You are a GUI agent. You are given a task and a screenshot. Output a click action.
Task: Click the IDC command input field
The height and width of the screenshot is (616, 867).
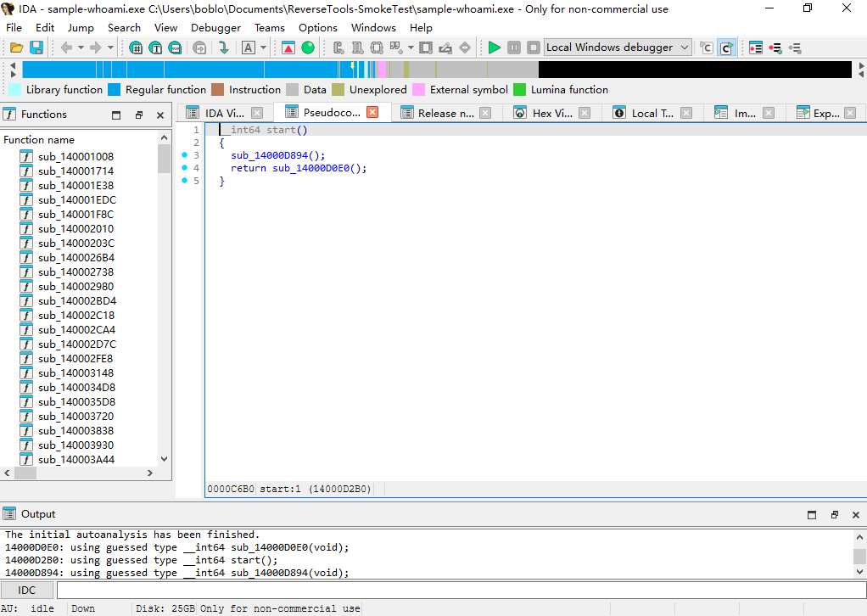(x=461, y=590)
